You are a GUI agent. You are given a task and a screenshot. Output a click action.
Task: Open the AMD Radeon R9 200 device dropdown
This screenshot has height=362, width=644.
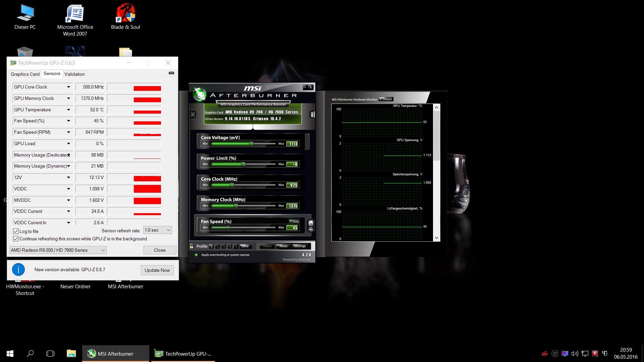click(58, 250)
